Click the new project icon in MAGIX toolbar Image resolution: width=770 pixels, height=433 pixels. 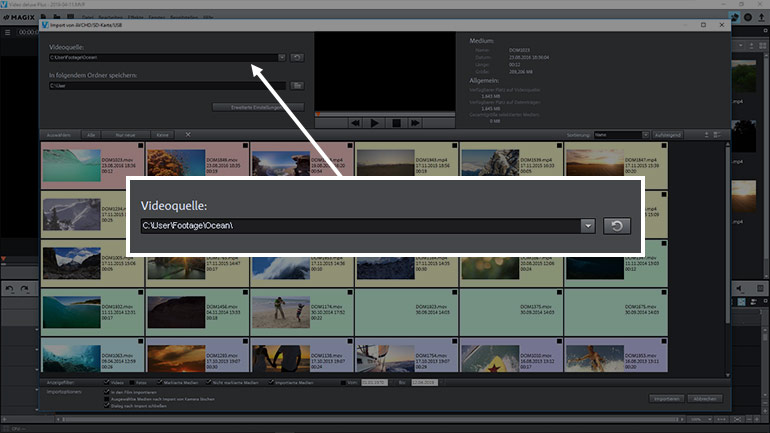point(44,17)
